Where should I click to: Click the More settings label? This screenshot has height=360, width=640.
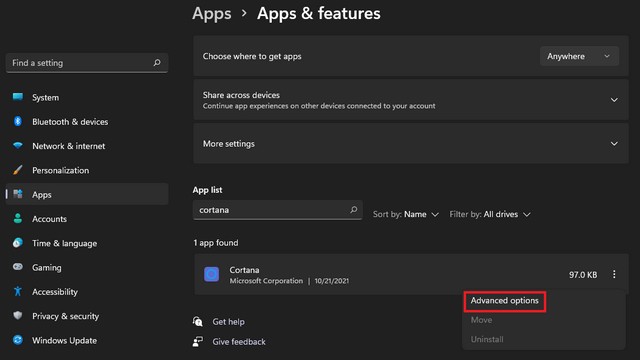coord(229,144)
